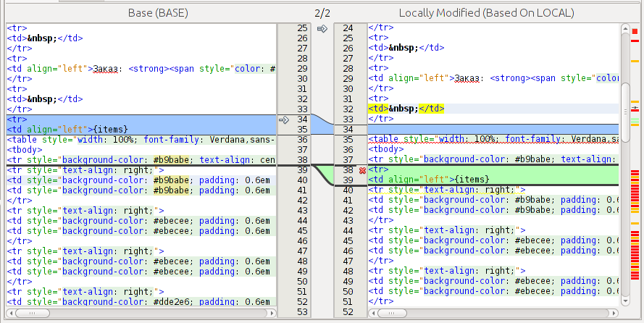This screenshot has width=644, height=323.
Task: Click right arrow of Base pane horizontal scrollbar
Action: [x=272, y=314]
